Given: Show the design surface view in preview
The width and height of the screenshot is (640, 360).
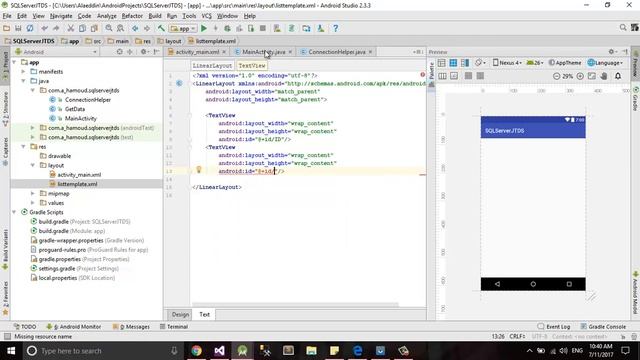Looking at the screenshot, I should 442,63.
